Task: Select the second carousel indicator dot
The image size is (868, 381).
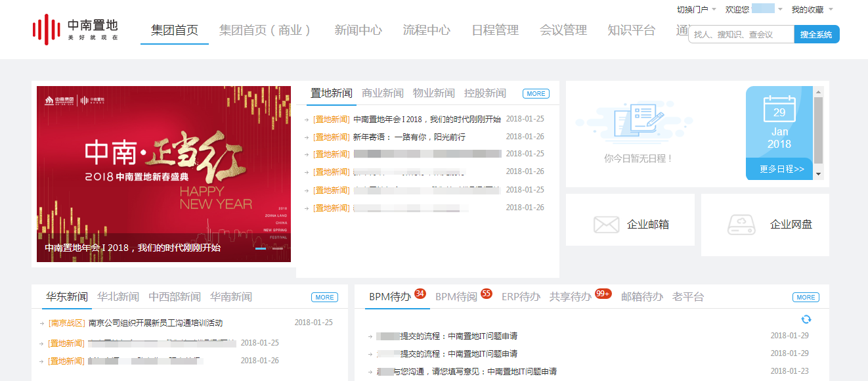Action: (x=277, y=248)
